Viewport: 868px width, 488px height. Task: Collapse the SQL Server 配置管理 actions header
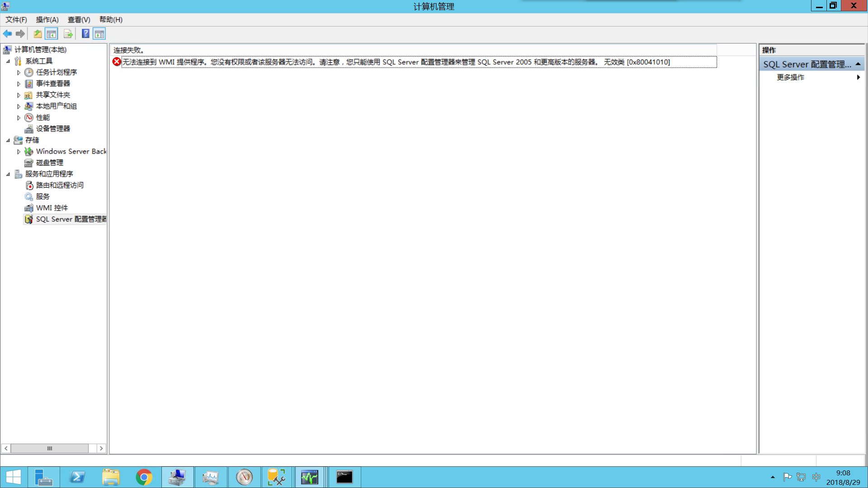coord(858,64)
